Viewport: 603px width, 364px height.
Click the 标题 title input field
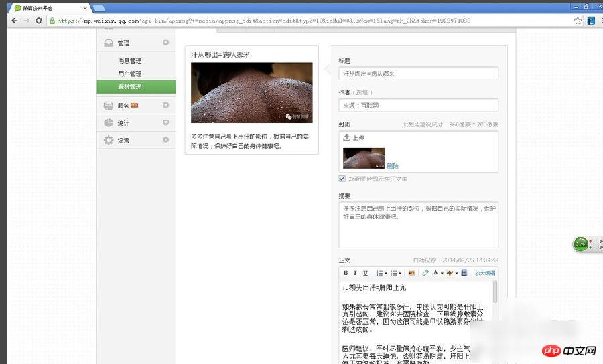point(418,74)
